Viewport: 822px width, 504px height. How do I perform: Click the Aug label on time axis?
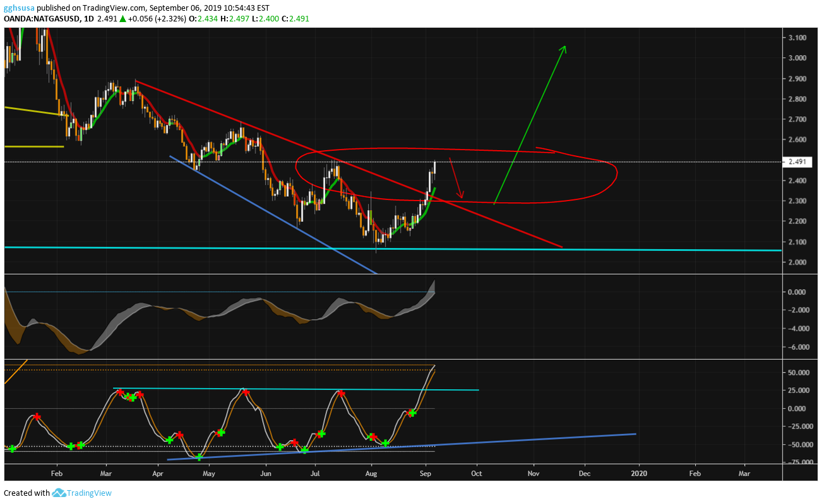tap(371, 472)
